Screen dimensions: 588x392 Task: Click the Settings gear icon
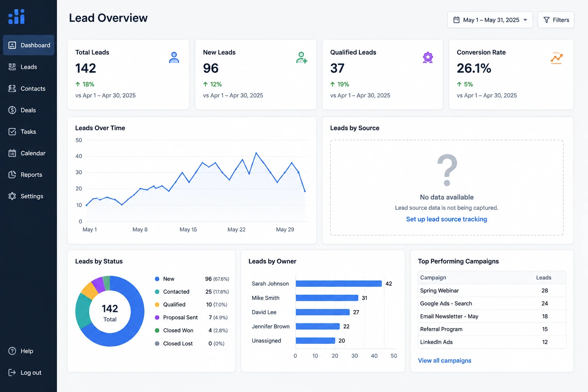[x=12, y=196]
